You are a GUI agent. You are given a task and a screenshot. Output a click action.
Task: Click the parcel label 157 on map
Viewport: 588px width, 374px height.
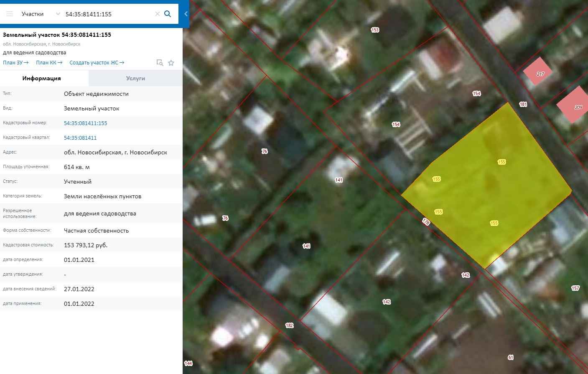pos(575,288)
